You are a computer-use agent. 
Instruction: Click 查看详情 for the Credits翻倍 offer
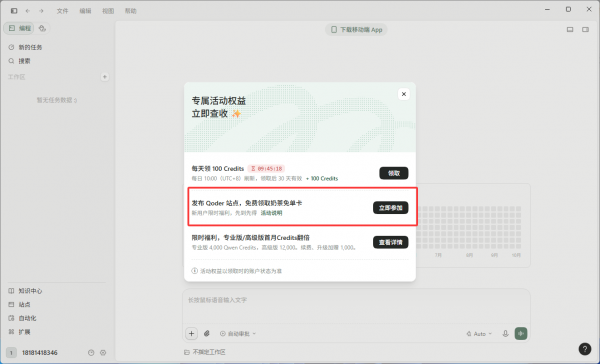tap(390, 242)
